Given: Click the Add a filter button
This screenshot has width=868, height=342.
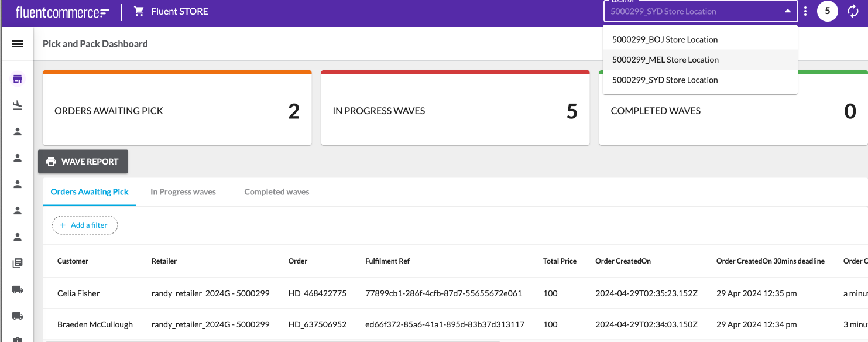Looking at the screenshot, I should point(85,225).
